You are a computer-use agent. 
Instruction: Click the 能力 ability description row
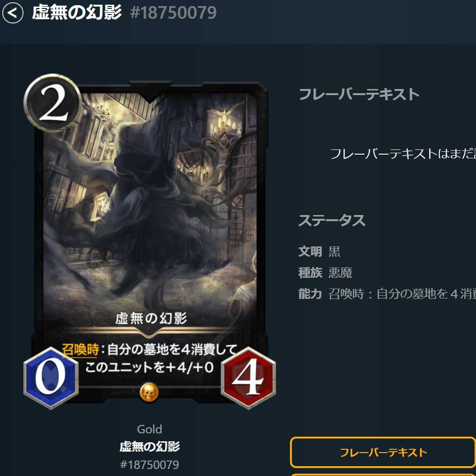[387, 294]
